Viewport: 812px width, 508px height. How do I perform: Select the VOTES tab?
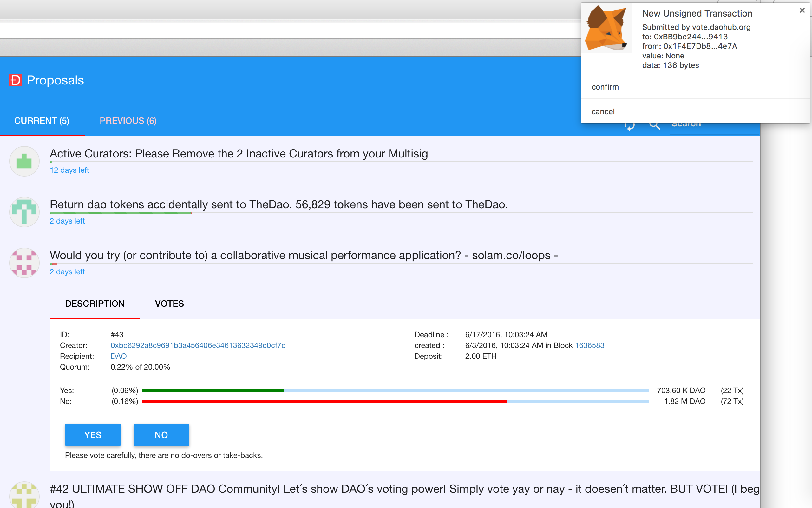point(169,304)
